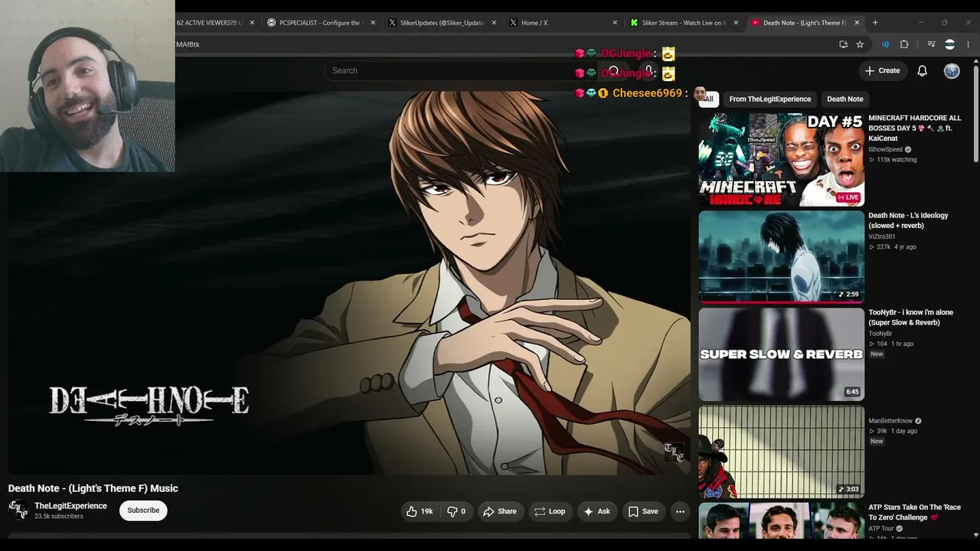This screenshot has width=980, height=551.
Task: Close the Death Note tab
Action: click(857, 22)
